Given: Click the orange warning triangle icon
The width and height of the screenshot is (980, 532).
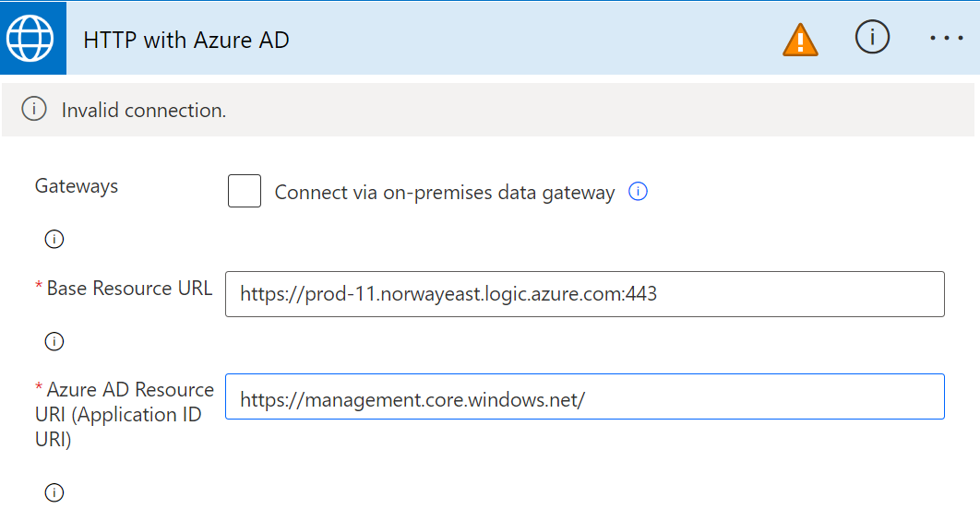Looking at the screenshot, I should click(x=800, y=40).
